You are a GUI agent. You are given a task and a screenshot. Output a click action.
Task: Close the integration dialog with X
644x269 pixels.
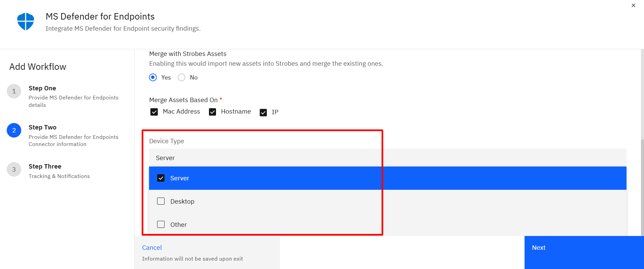(634, 5)
